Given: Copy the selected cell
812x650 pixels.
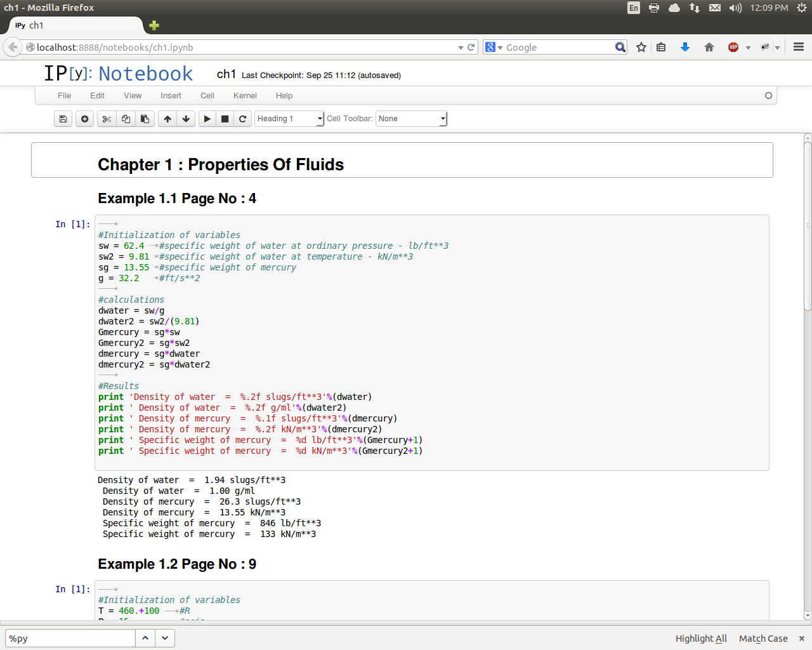Looking at the screenshot, I should 126,119.
